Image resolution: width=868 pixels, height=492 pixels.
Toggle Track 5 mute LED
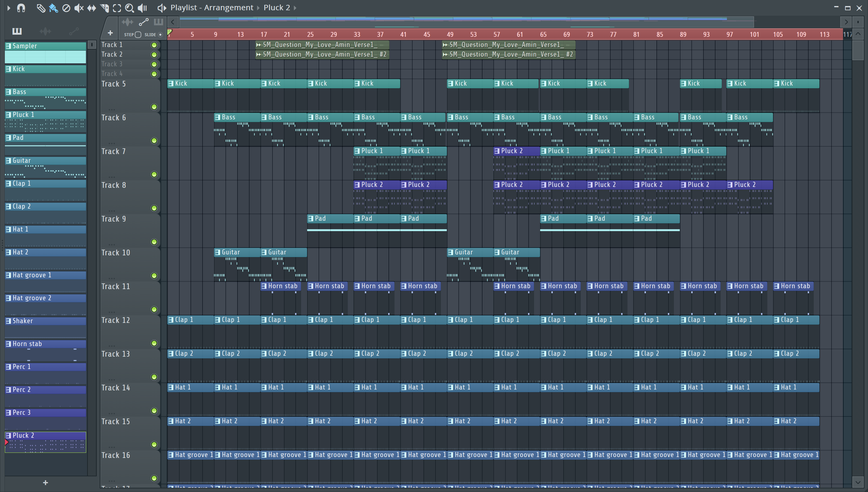(x=154, y=107)
